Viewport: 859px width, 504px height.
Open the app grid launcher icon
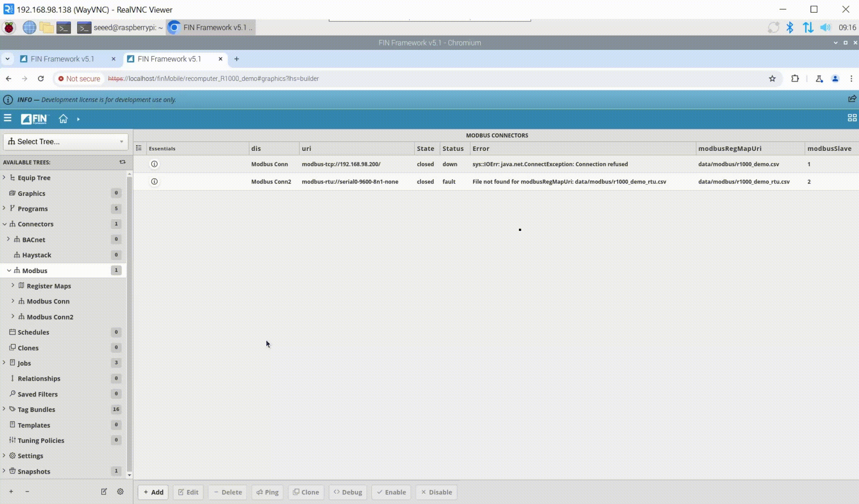coord(852,118)
